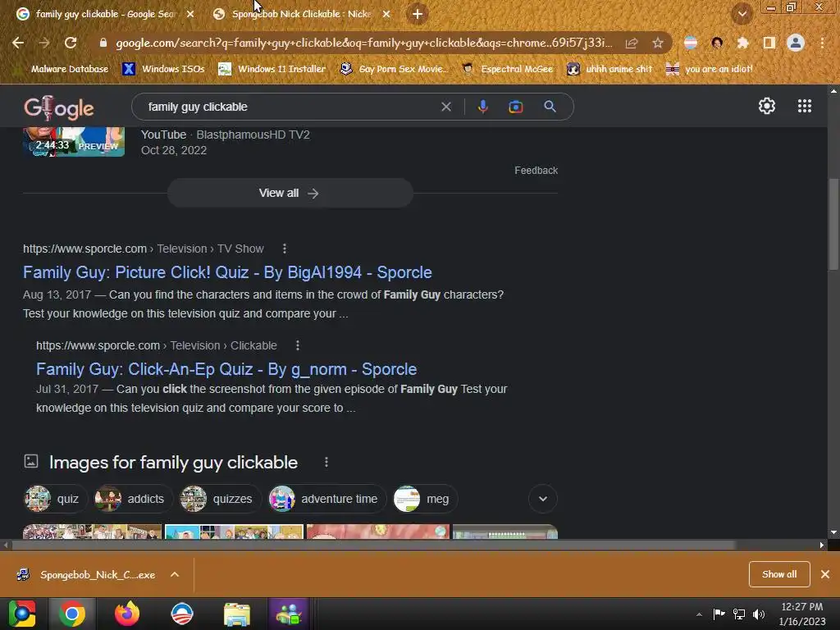Switch to the Spongebob Nick Clickable tab

[301, 14]
